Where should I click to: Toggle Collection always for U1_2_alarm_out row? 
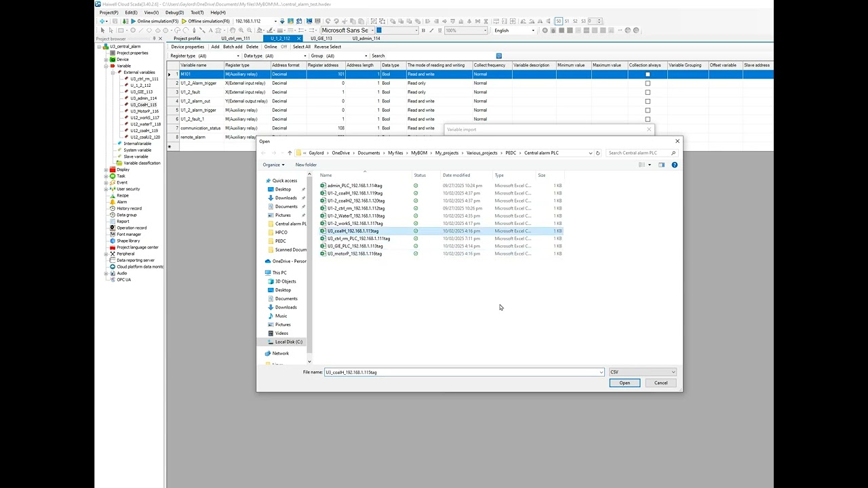(x=648, y=101)
